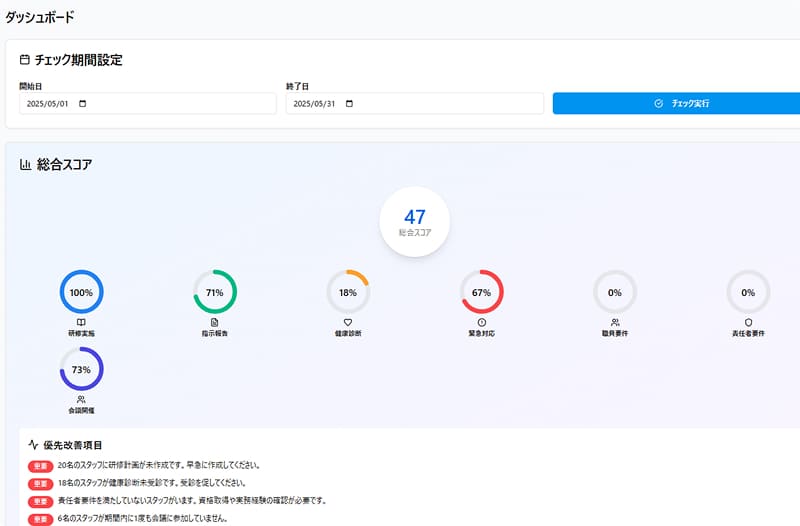Click the people icon above 会議開催
Viewport: 800px width, 526px height.
81,399
